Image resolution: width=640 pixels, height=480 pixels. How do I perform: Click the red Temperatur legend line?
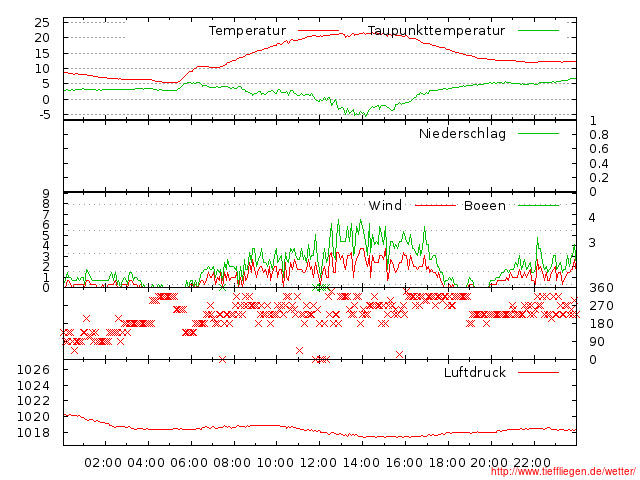pos(319,31)
